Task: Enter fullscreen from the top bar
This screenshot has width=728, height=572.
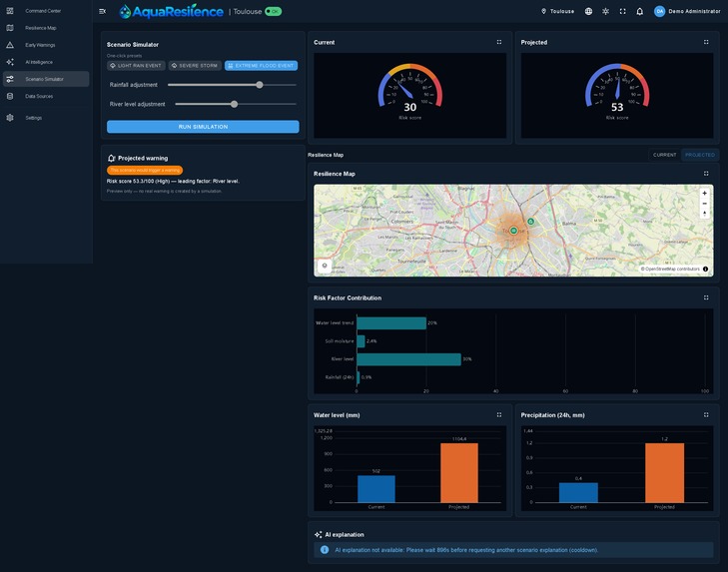Action: (x=622, y=11)
